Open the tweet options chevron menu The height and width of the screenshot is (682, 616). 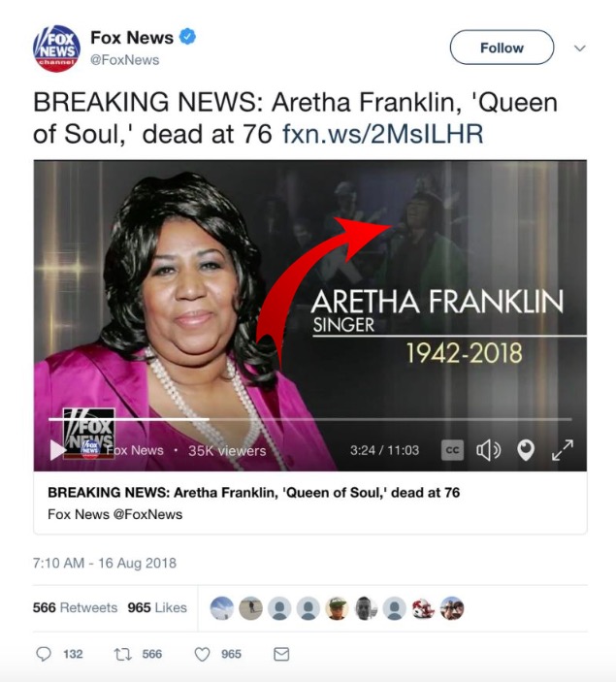pos(579,48)
